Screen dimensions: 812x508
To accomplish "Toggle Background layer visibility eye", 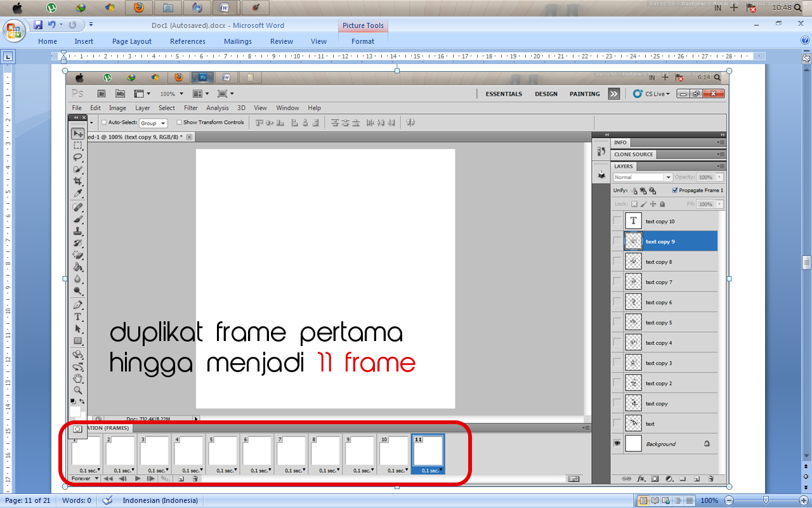I will 616,443.
